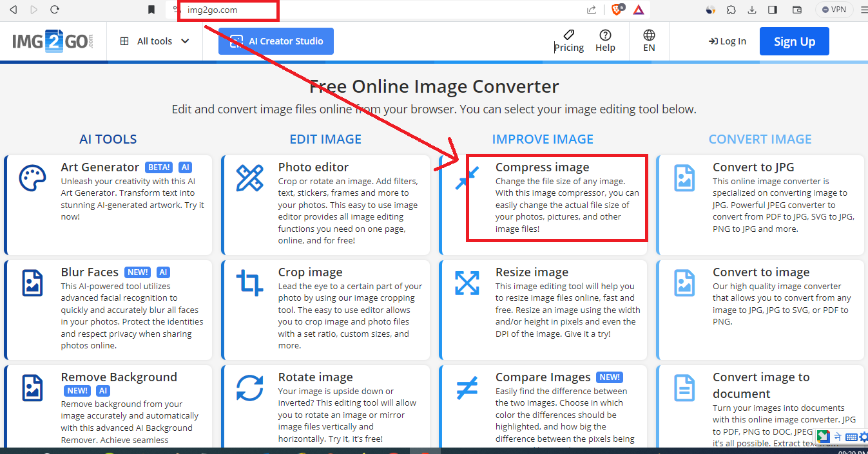Image resolution: width=868 pixels, height=454 pixels.
Task: Expand the All tools dropdown
Action: coord(155,41)
